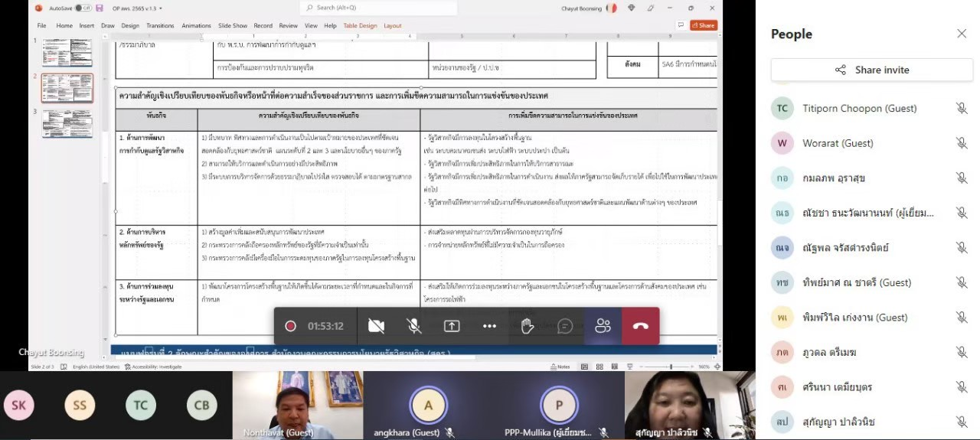Viewport: 980px width, 440px height.
Task: Click the share content icon
Action: [452, 326]
